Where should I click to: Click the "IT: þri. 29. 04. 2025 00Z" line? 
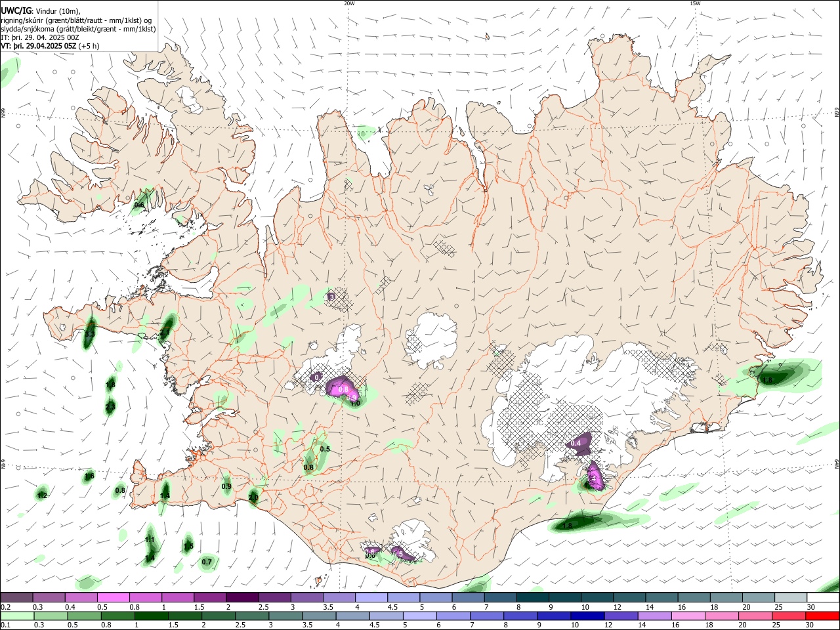tap(40, 37)
